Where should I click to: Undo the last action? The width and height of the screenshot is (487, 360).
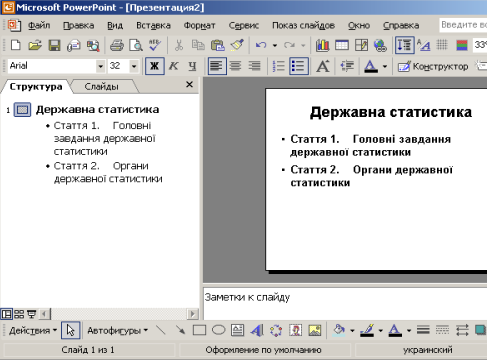point(261,45)
